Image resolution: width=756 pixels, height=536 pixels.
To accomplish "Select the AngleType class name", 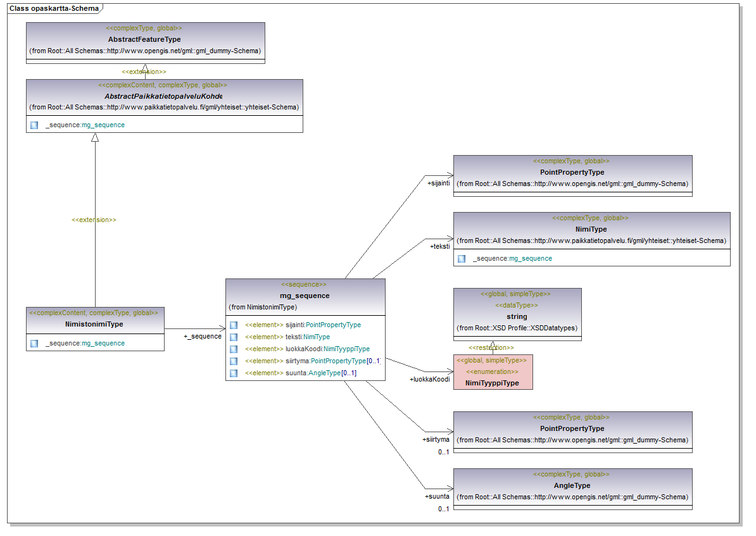I will (572, 485).
